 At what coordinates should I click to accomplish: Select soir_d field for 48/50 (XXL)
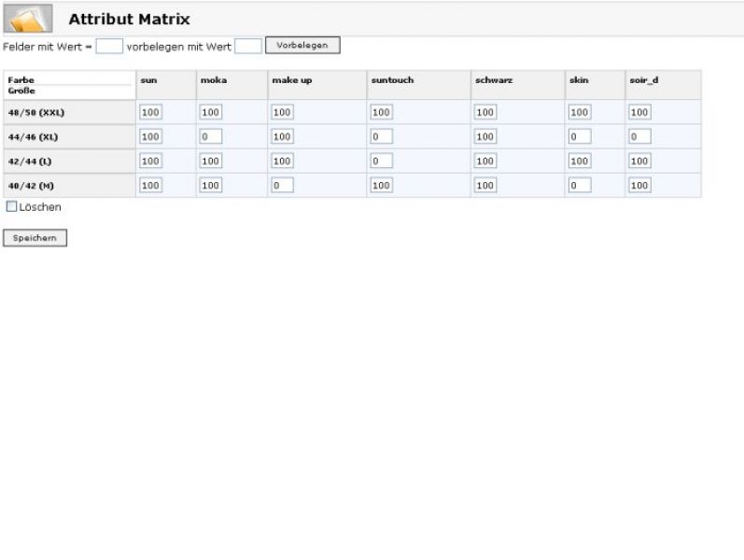click(639, 113)
